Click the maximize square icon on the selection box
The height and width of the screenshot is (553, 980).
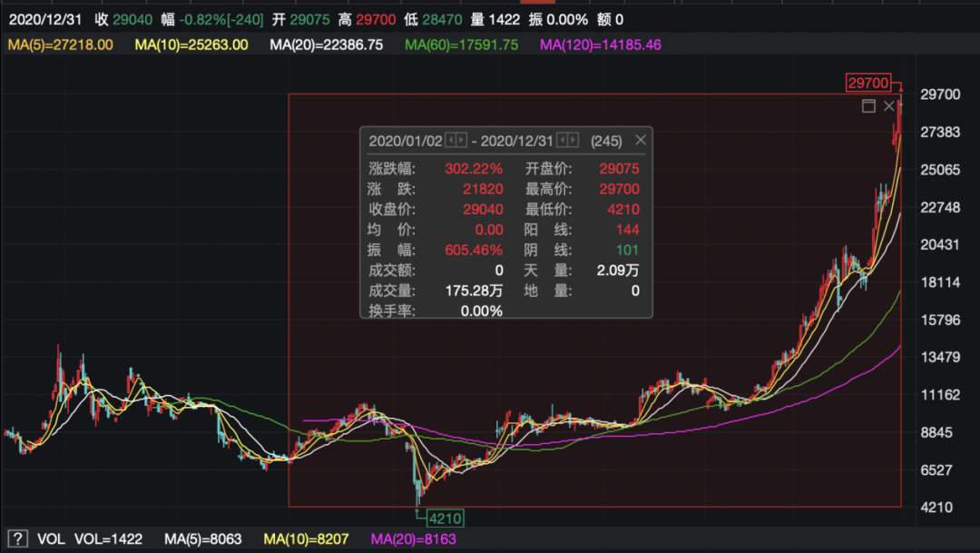(x=867, y=105)
